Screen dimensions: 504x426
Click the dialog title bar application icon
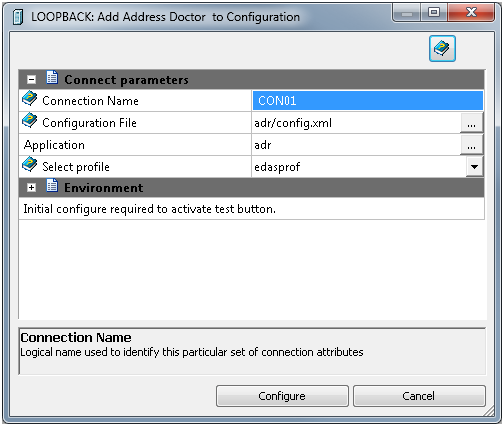click(17, 17)
